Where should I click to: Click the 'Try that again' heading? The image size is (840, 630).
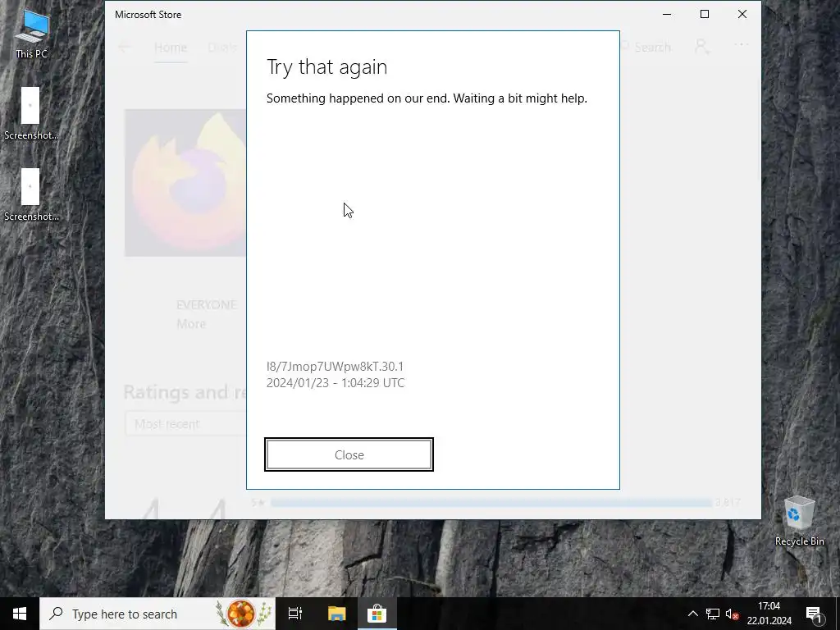[x=326, y=67]
